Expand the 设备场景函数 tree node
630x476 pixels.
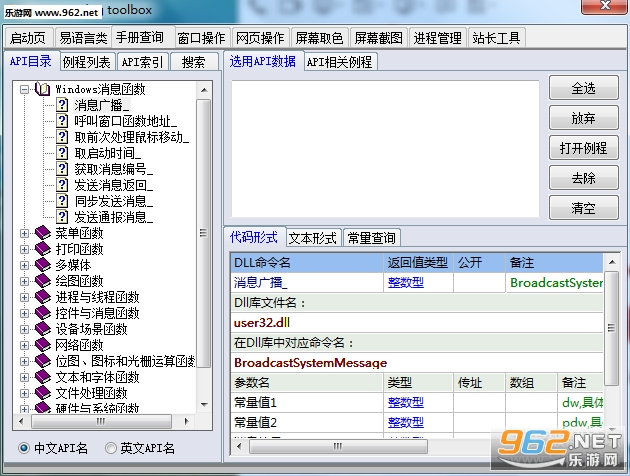click(x=25, y=329)
